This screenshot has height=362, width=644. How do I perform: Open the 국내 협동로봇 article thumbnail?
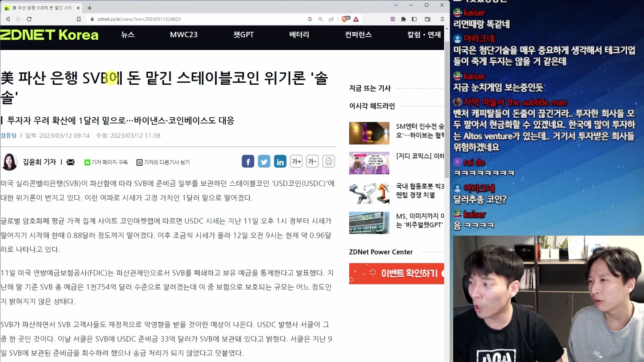coord(369,192)
